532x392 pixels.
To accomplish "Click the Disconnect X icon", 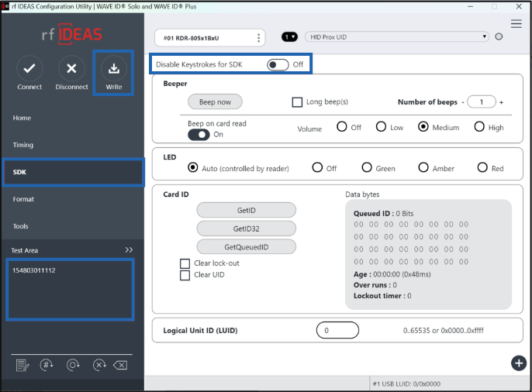I will point(71,69).
